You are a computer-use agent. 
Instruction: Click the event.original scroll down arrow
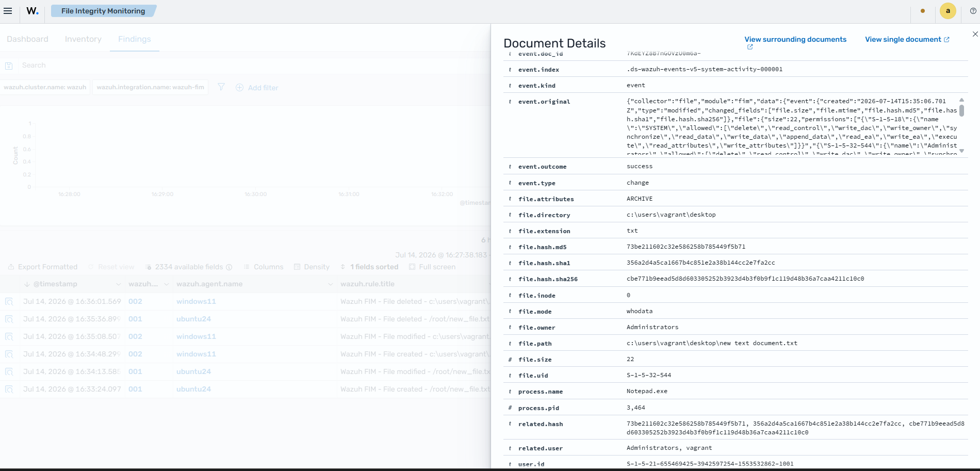(962, 151)
